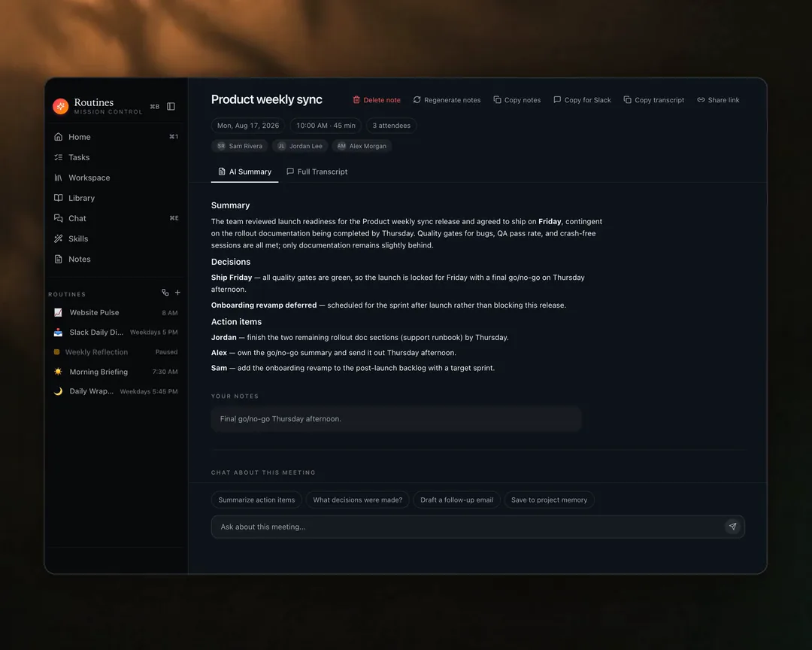Click the Product weekly sync title
This screenshot has width=812, height=650.
click(x=267, y=99)
